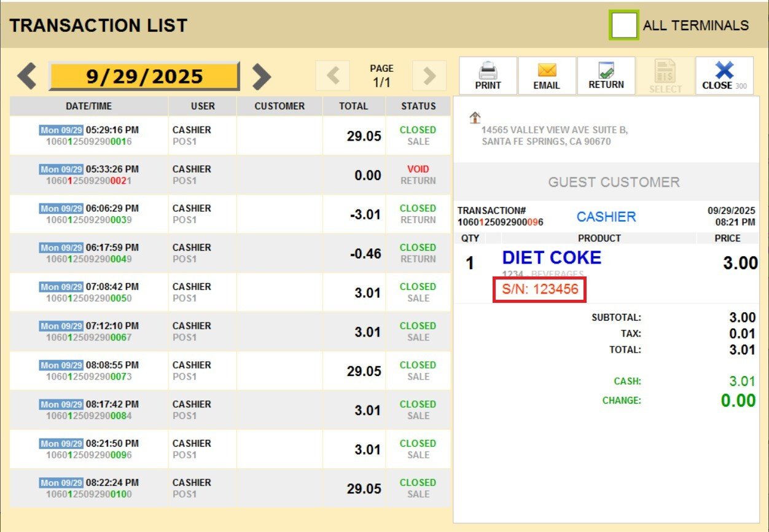
Task: Click the S/N: 123456 serial number
Action: coord(540,289)
